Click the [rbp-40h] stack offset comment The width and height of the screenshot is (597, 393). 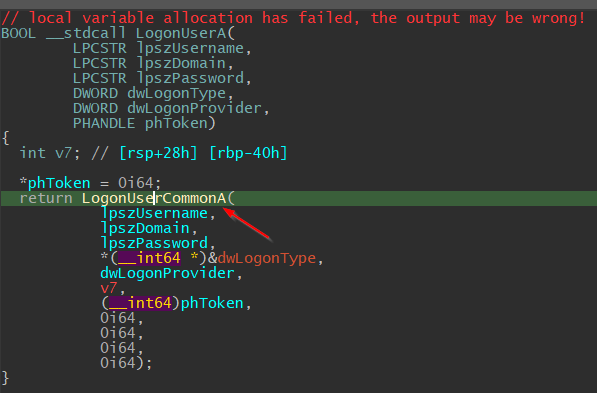248,153
